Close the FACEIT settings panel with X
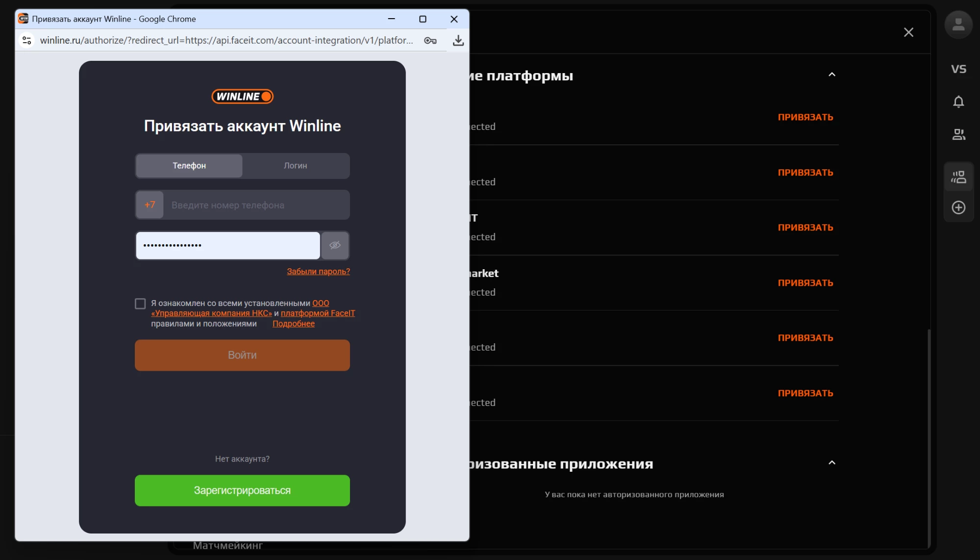Viewport: 980px width, 560px height. pos(908,32)
